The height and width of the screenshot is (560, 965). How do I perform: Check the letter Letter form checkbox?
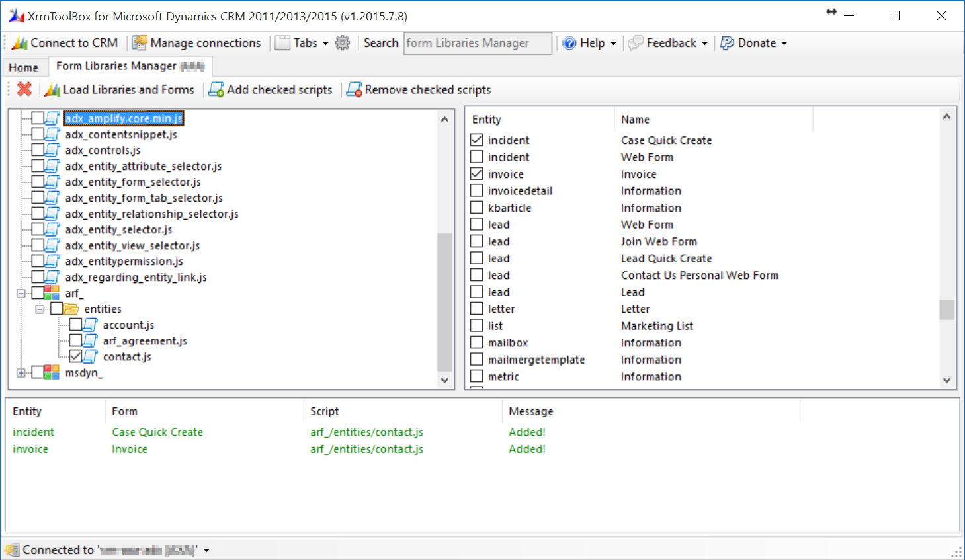click(x=476, y=308)
